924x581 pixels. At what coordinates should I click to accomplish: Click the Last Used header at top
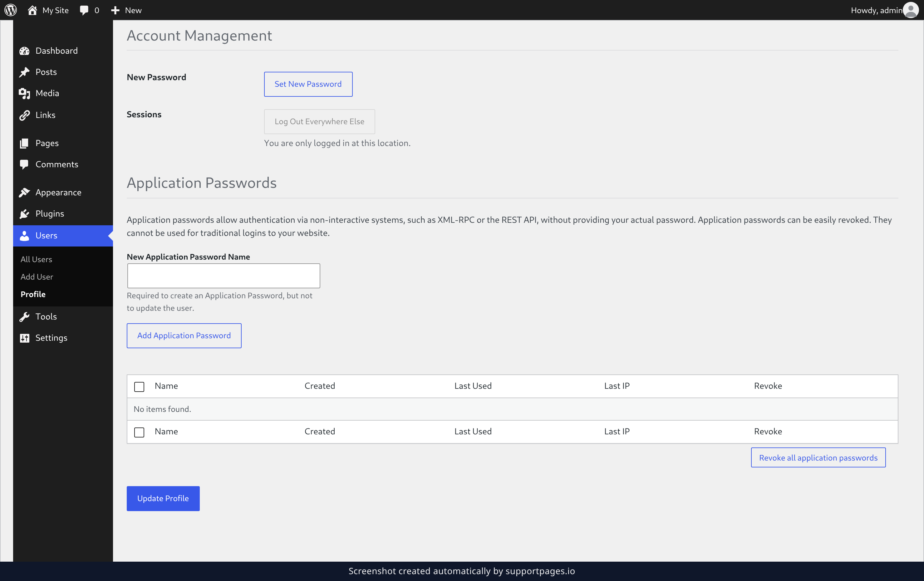coord(473,386)
